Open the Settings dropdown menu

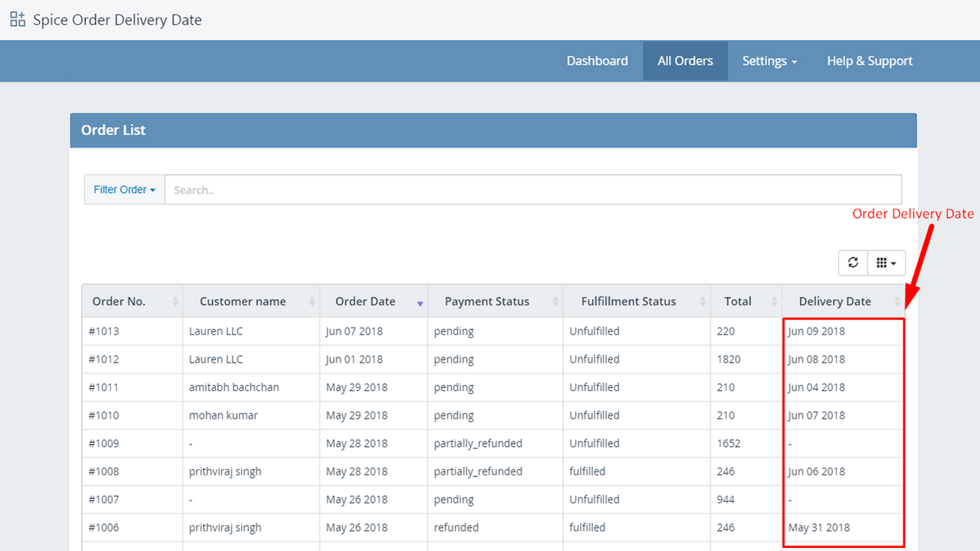pyautogui.click(x=769, y=61)
